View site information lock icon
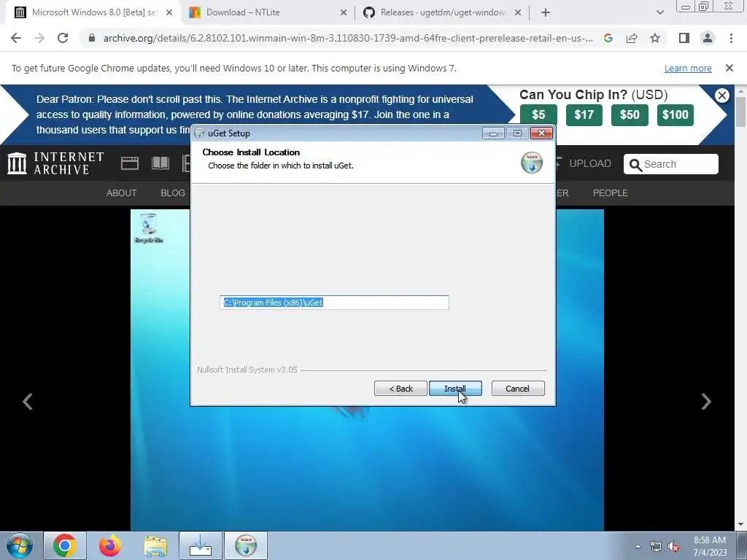This screenshot has width=747, height=560. coord(92,38)
